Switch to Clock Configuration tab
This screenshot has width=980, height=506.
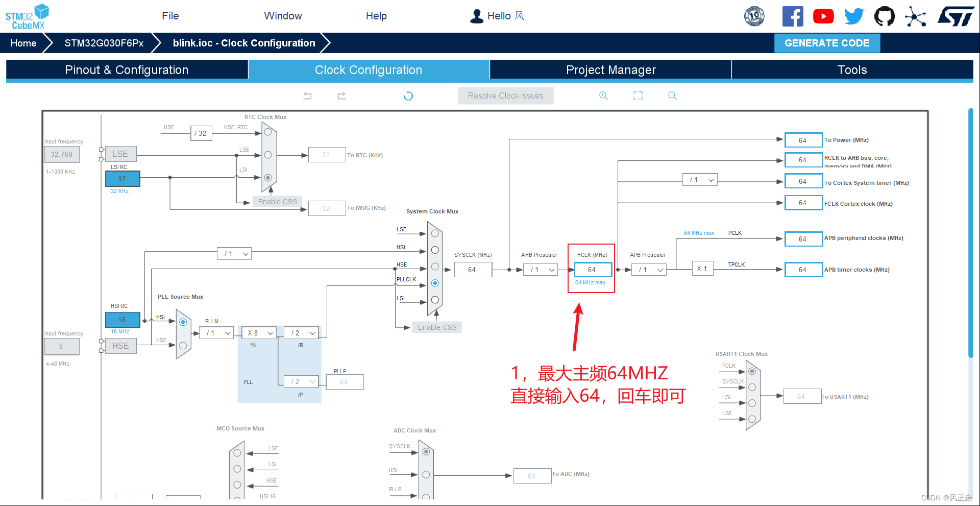[x=369, y=70]
